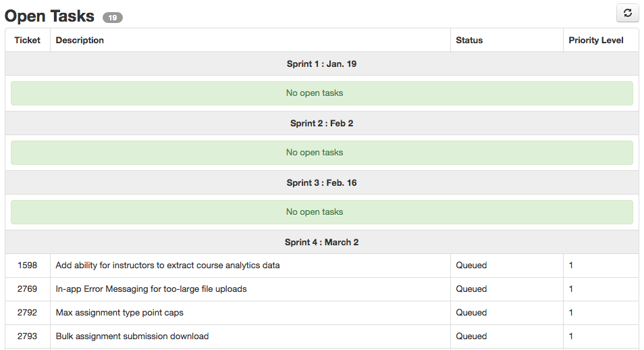The height and width of the screenshot is (350, 644).
Task: Click the Status column header
Action: point(469,41)
